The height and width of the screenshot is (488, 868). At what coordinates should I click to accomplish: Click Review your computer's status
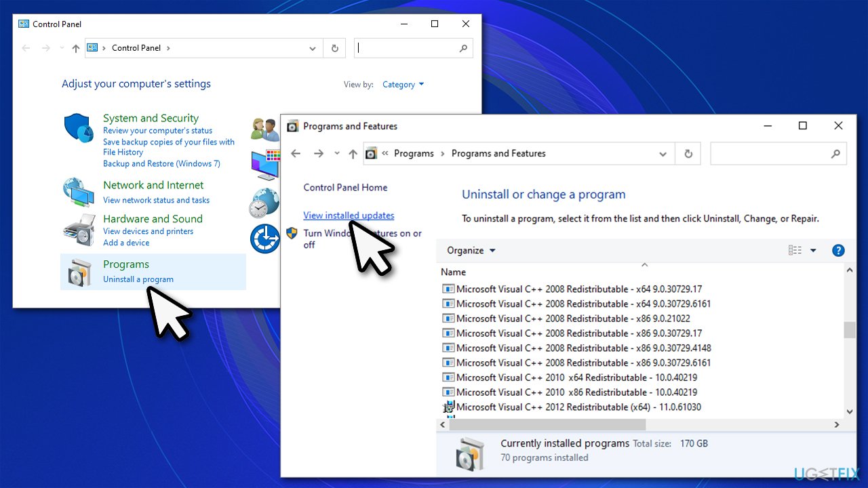click(x=157, y=131)
